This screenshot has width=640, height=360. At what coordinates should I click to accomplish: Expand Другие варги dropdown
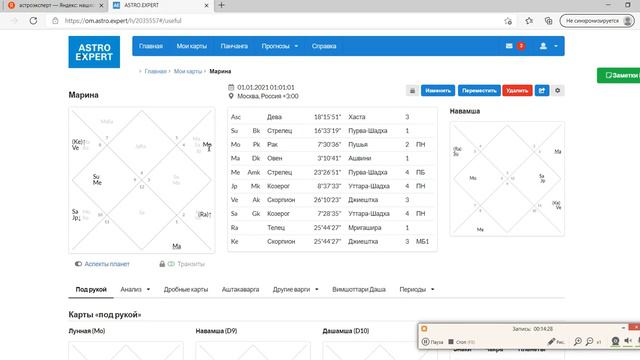click(296, 289)
